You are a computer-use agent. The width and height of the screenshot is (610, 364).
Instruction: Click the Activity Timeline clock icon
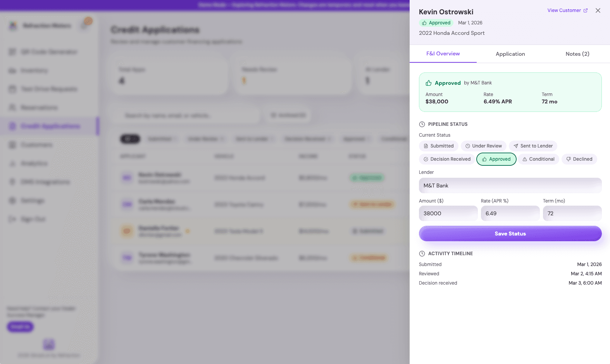pyautogui.click(x=422, y=254)
